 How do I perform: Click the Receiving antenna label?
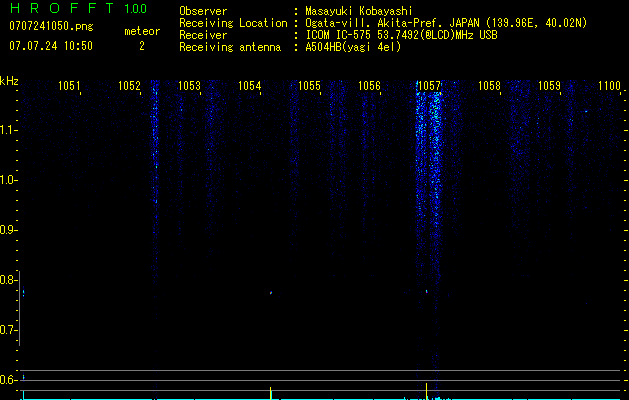[230, 47]
